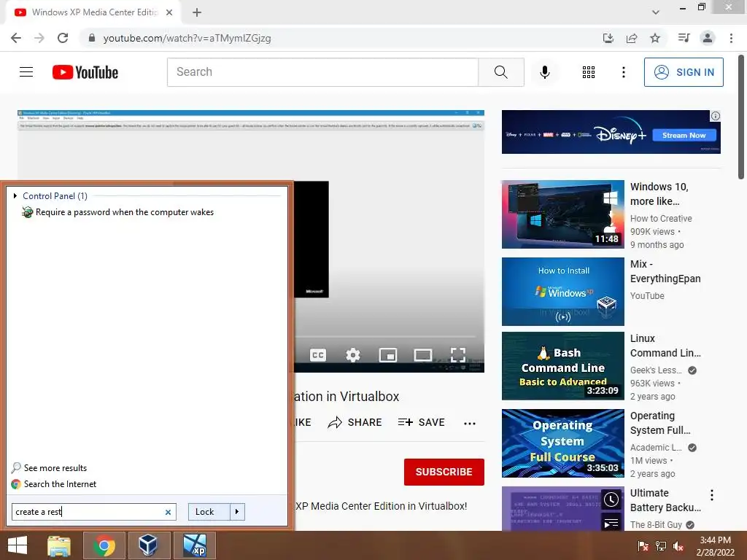Click the SIGN IN button
Image resolution: width=747 pixels, height=560 pixels.
coord(684,72)
